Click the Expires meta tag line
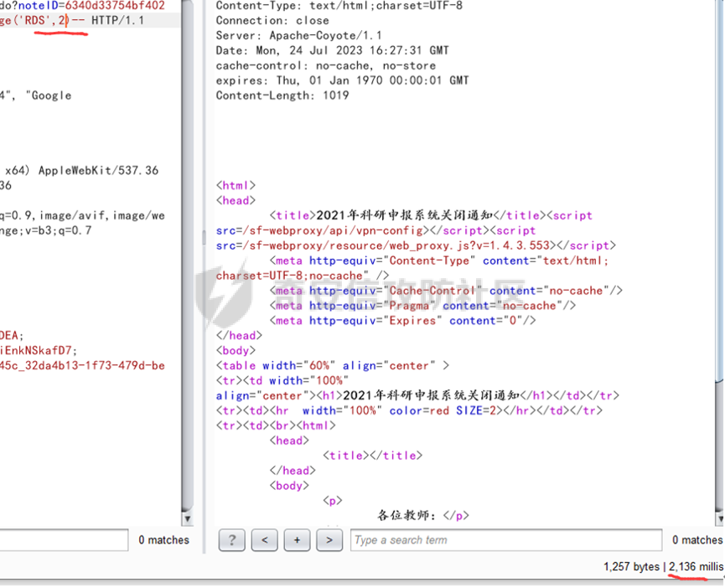 402,321
